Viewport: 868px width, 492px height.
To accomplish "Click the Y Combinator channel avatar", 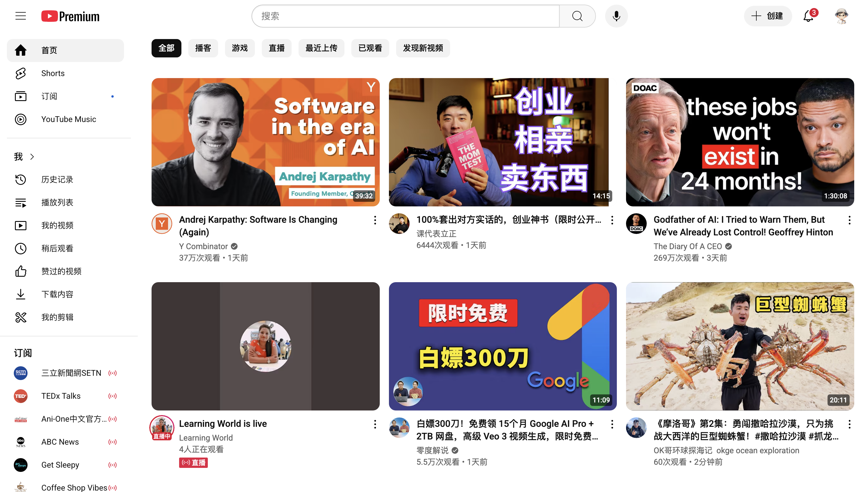I will pos(162,224).
